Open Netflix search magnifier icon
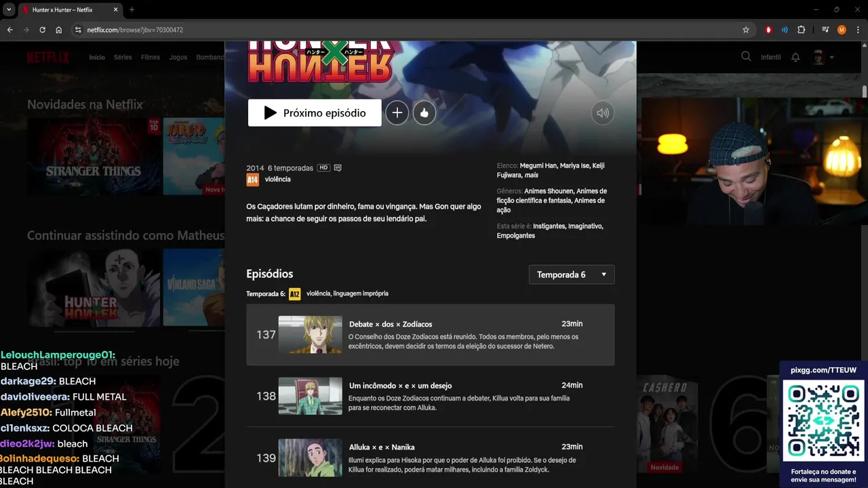868x488 pixels. point(746,57)
